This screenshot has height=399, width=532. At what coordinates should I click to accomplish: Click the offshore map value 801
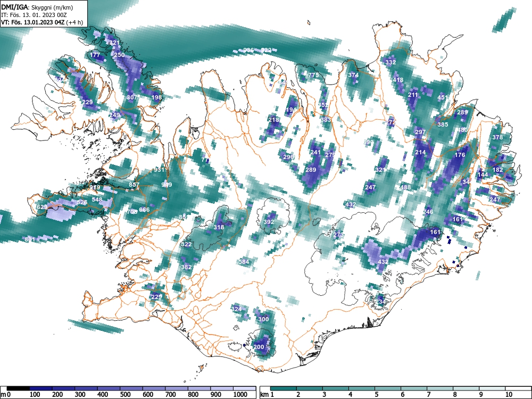point(30,239)
